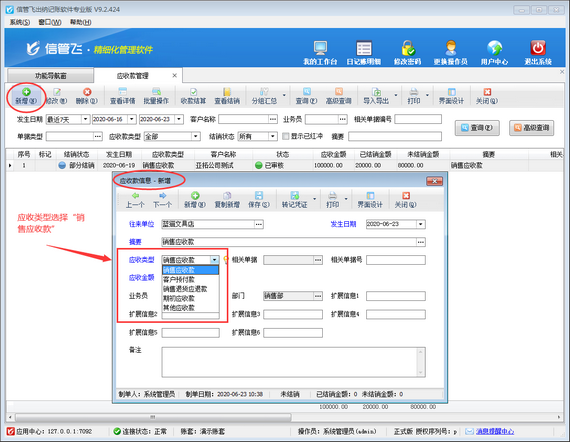Click the 查看结销 toolbar icon
Screen dimensions: 570x442
click(227, 96)
